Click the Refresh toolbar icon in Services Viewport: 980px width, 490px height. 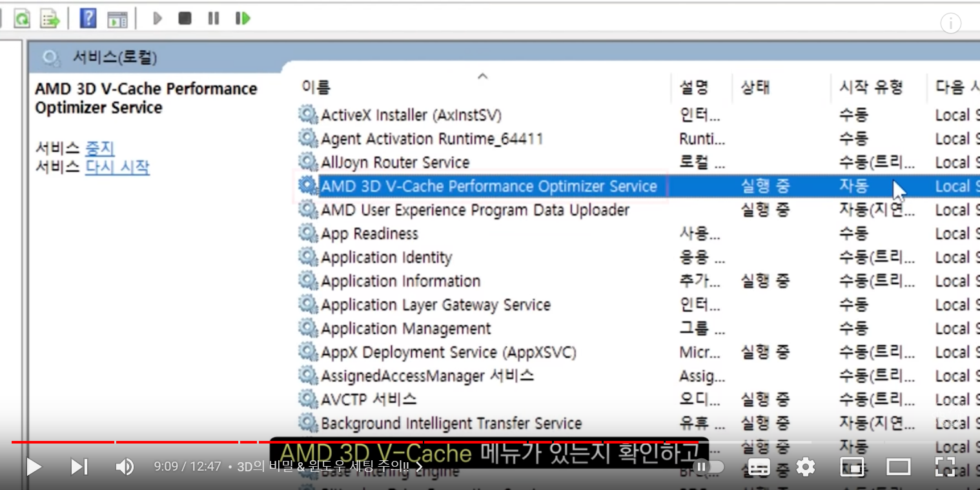[x=22, y=18]
